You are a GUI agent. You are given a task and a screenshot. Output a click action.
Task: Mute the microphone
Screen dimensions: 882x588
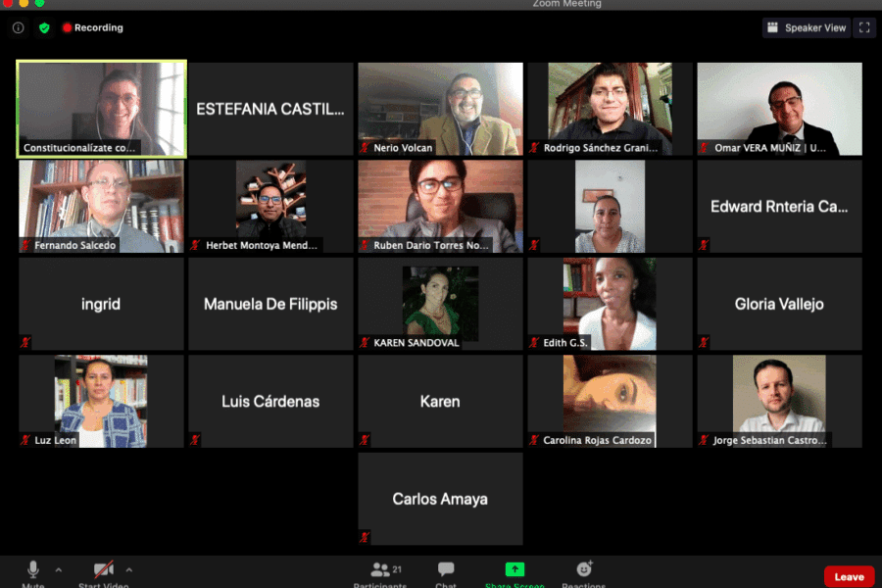pos(33,570)
